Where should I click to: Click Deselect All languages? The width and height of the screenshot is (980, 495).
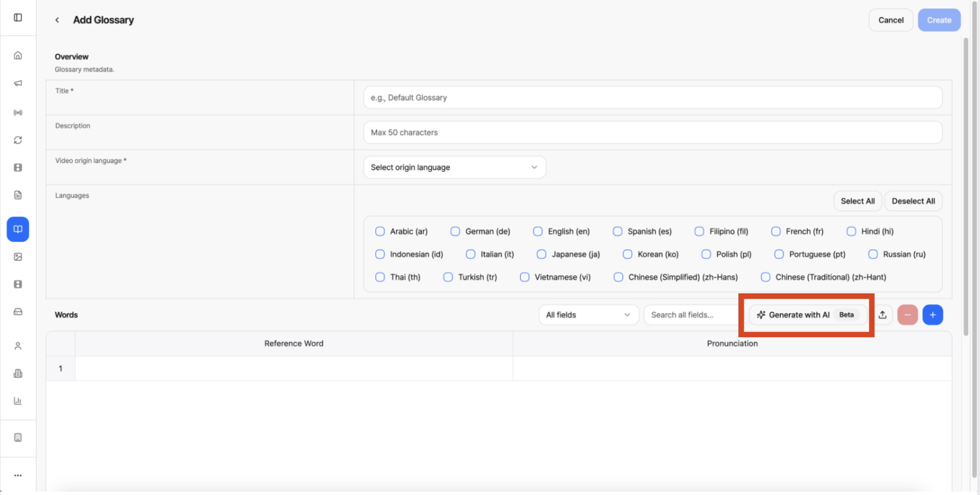click(x=913, y=201)
